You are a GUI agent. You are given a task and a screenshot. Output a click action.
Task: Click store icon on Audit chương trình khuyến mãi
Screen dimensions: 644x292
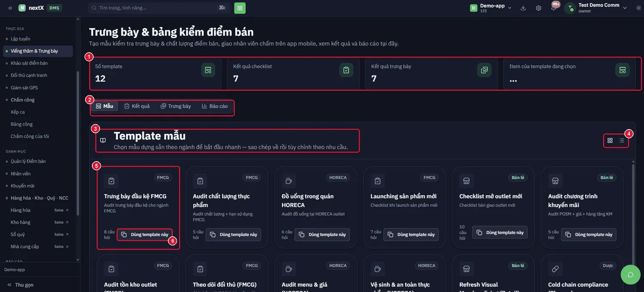point(556,181)
